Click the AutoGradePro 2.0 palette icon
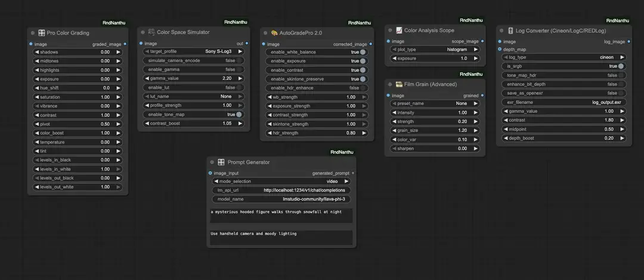 point(274,33)
